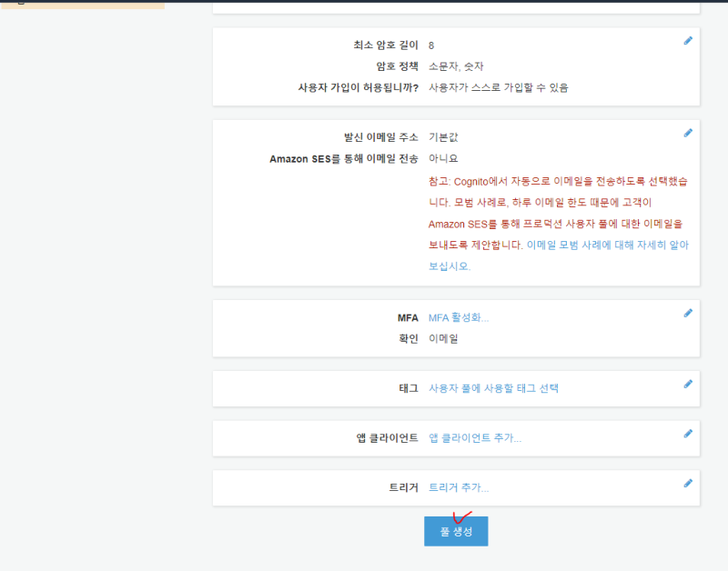Click 사용자가 스스로 가입할 수 있음 text
The height and width of the screenshot is (571, 728).
click(x=499, y=88)
